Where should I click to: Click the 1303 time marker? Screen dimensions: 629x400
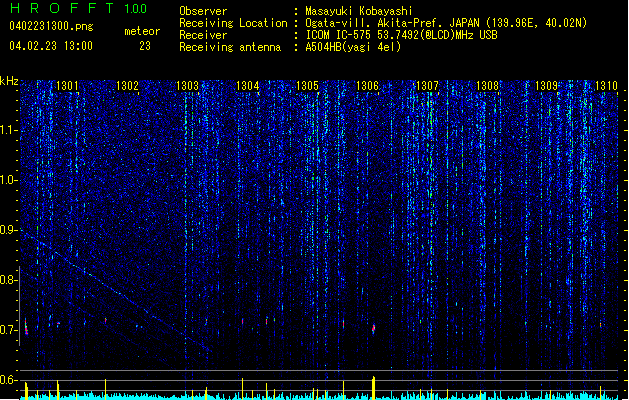tap(187, 85)
